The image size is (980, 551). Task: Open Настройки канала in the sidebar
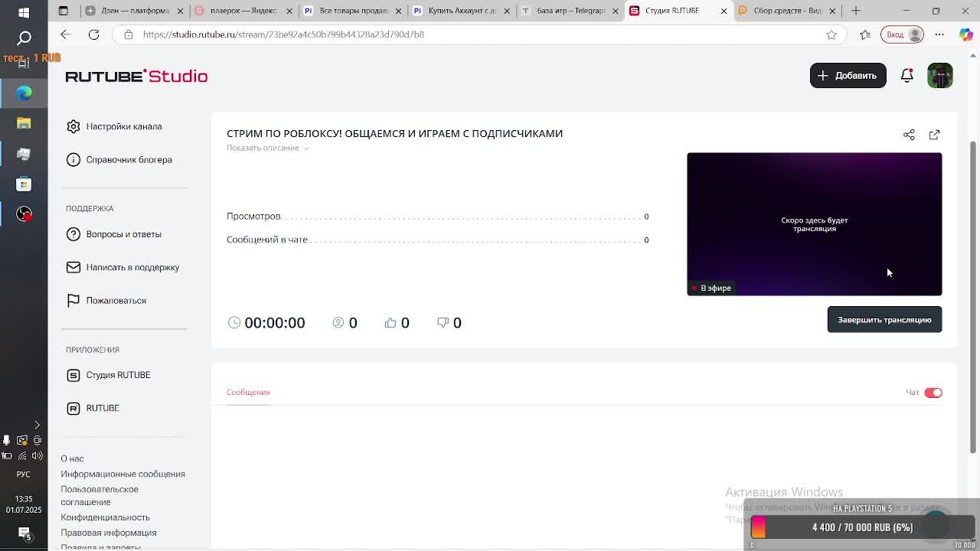click(x=114, y=126)
